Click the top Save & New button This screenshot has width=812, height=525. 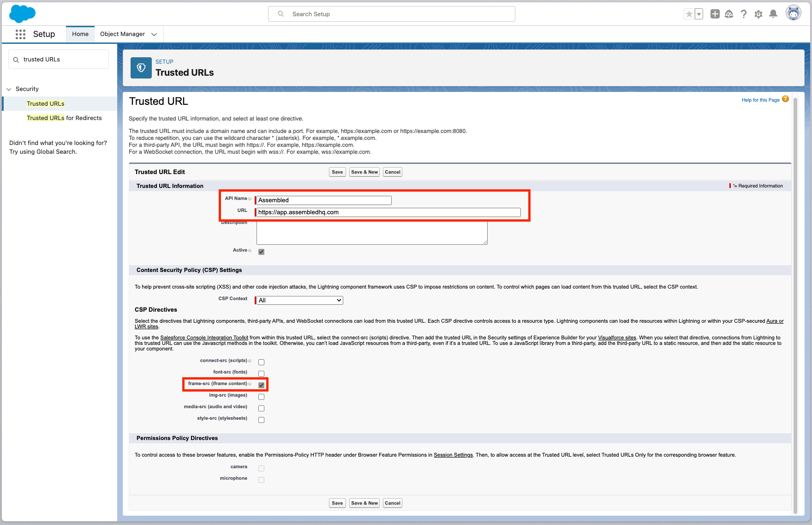click(364, 172)
